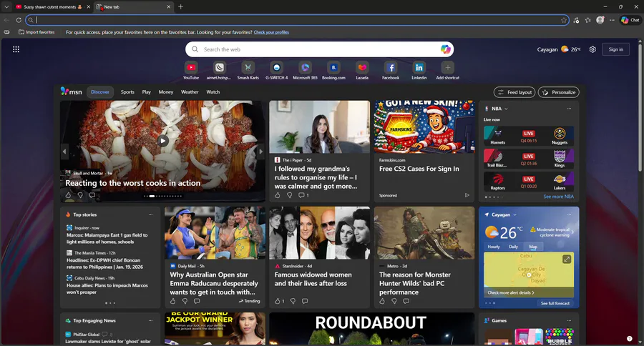Switch to the Watch tab
The width and height of the screenshot is (644, 346).
tap(213, 92)
